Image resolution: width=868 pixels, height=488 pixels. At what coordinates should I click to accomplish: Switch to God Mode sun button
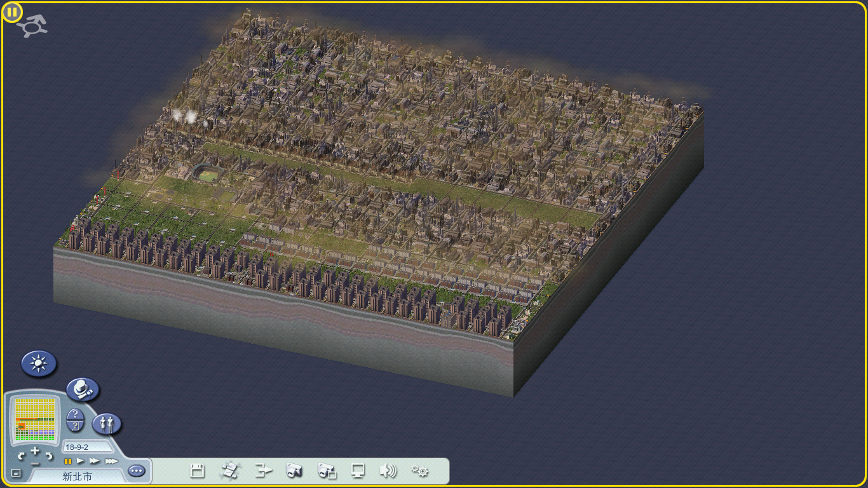[39, 363]
